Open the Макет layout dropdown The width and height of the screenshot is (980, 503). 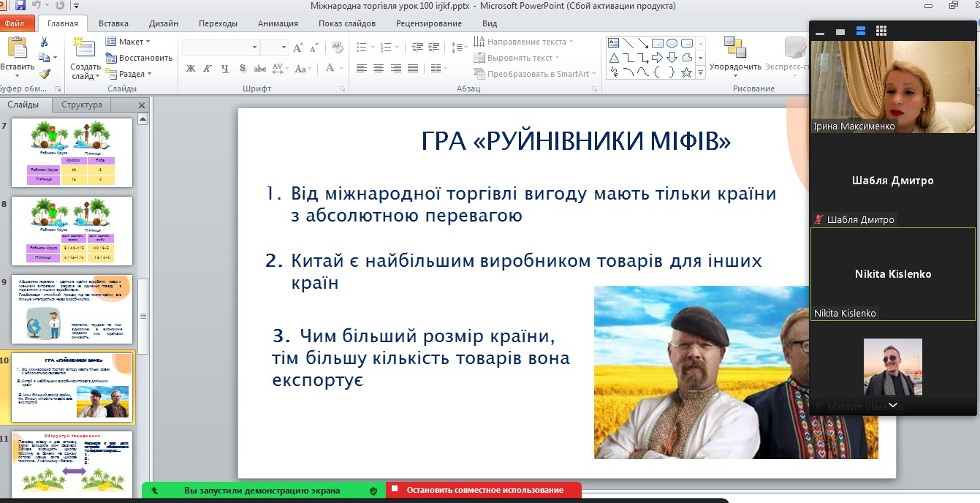(x=128, y=42)
